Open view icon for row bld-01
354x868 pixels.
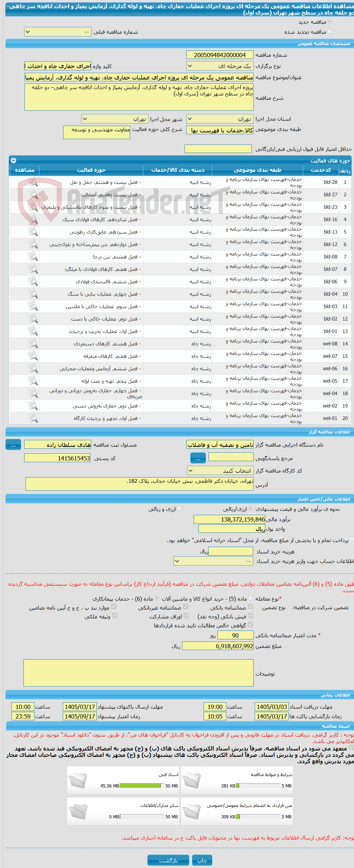pos(33,331)
